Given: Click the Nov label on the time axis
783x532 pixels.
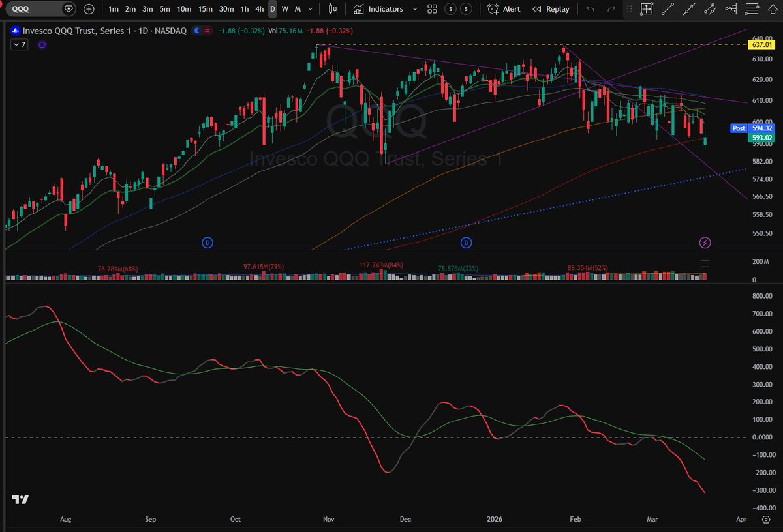Looking at the screenshot, I should 329,520.
